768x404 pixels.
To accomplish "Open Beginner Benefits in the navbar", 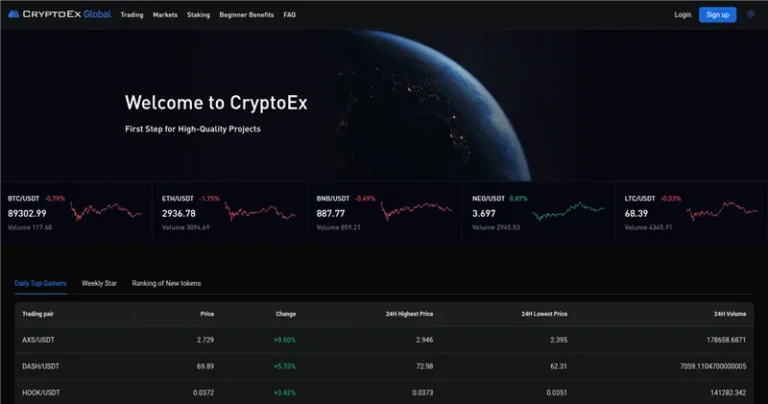I will tap(246, 15).
